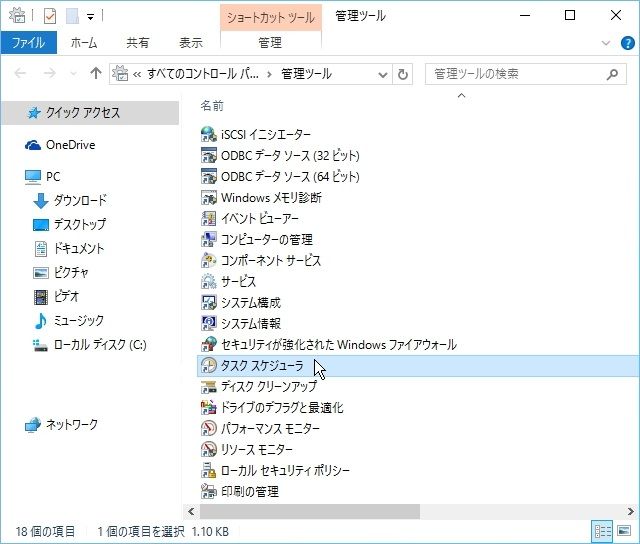Click the ショートカット ツール contextual tab
Image resolution: width=640 pixels, height=544 pixels.
[x=271, y=18]
